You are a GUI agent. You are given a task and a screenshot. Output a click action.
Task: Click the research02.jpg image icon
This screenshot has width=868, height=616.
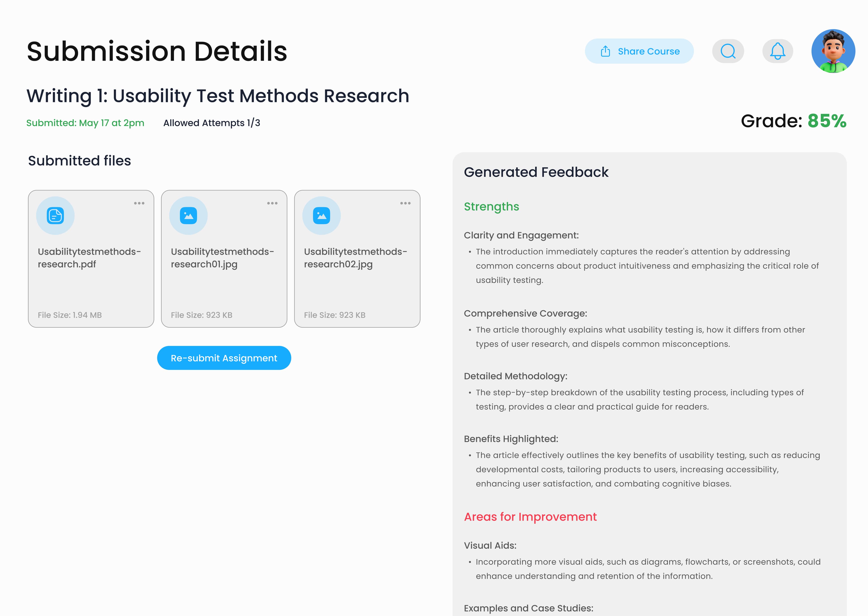[x=321, y=215]
